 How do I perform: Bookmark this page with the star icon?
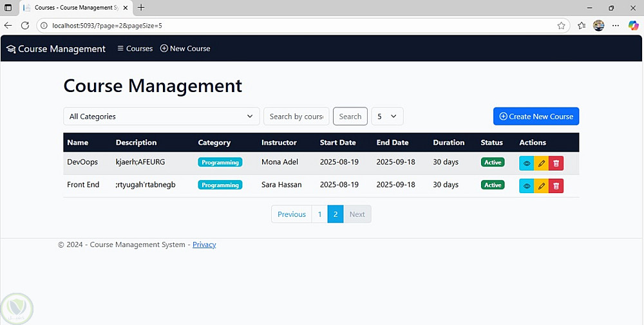561,26
